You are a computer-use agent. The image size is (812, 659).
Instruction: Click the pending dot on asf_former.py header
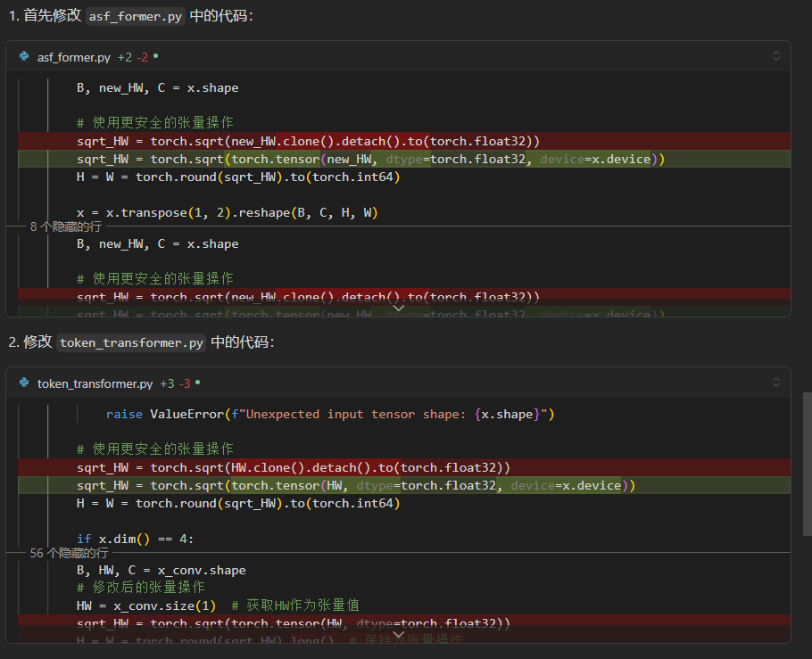[x=156, y=56]
